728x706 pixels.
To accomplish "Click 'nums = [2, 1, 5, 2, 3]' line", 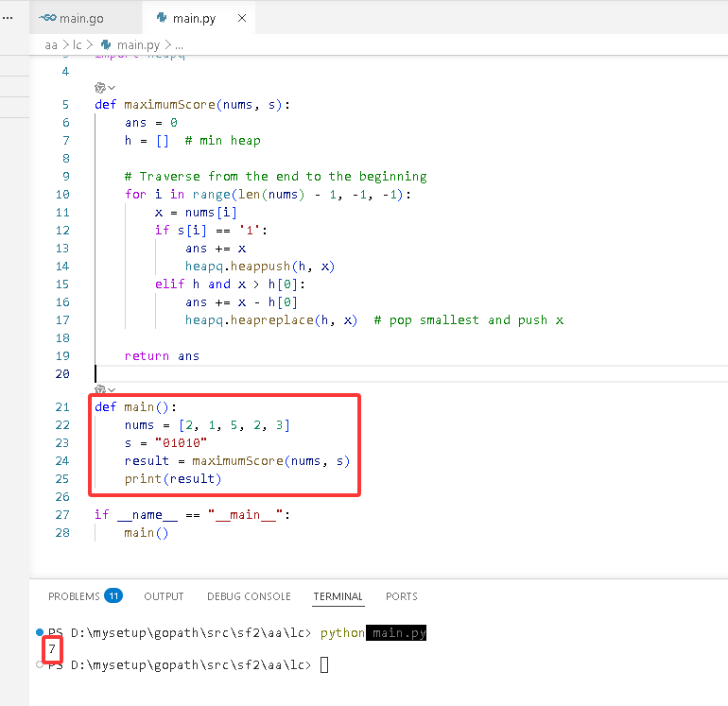I will (x=207, y=425).
